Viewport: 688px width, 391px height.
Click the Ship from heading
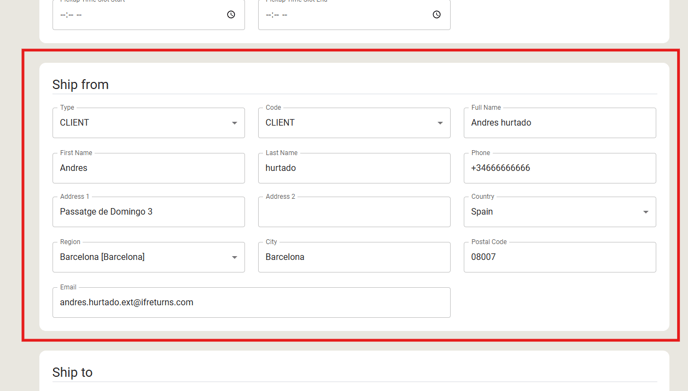(80, 84)
